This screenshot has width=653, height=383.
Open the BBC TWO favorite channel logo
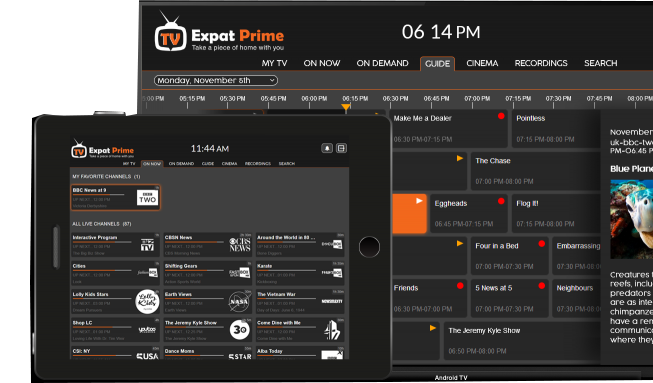(148, 198)
